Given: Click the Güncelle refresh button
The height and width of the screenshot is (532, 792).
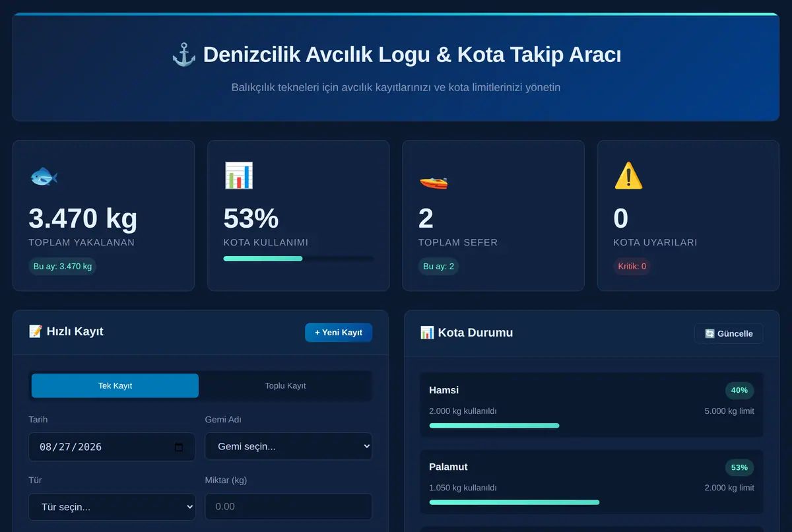Looking at the screenshot, I should pyautogui.click(x=729, y=333).
